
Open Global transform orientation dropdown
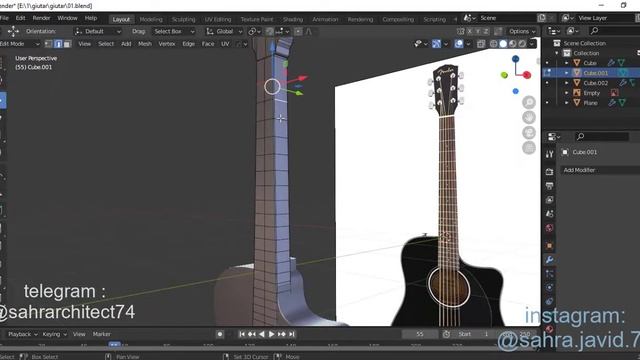coord(224,31)
